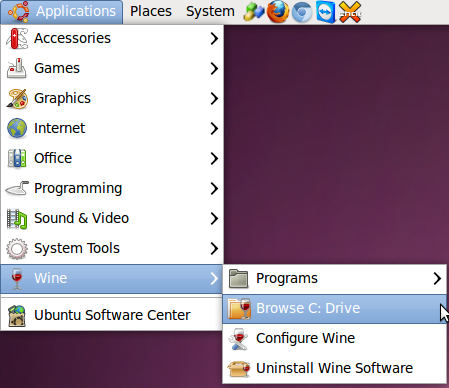Image resolution: width=449 pixels, height=388 pixels.
Task: Click the Office label text
Action: (x=53, y=158)
